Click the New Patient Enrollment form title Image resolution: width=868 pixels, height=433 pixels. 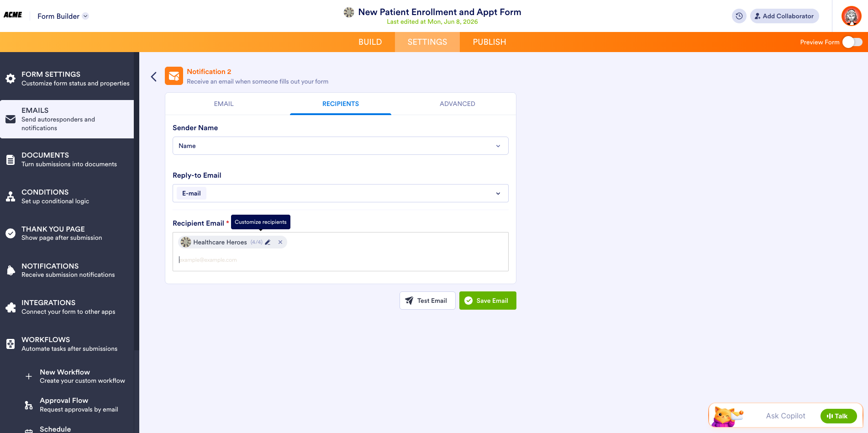pyautogui.click(x=440, y=12)
